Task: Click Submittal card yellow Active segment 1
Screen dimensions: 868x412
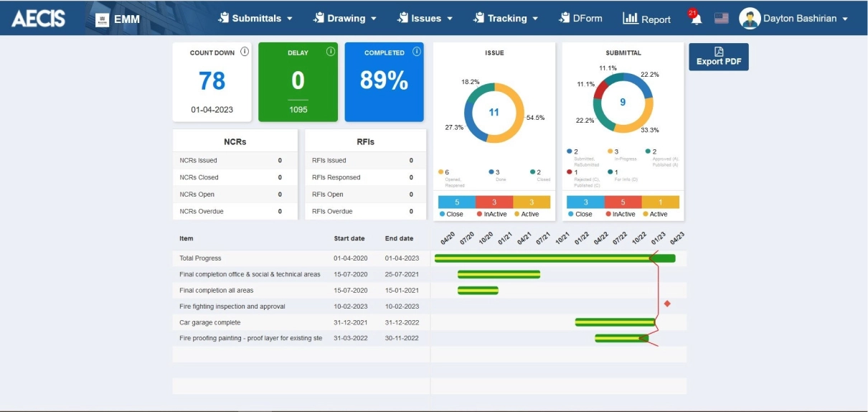Action: (x=660, y=202)
